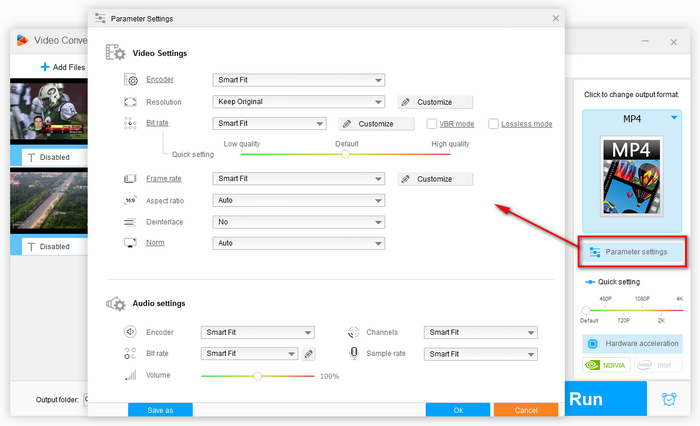The image size is (700, 426).
Task: Open the Sample rate dropdown
Action: pyautogui.click(x=480, y=354)
